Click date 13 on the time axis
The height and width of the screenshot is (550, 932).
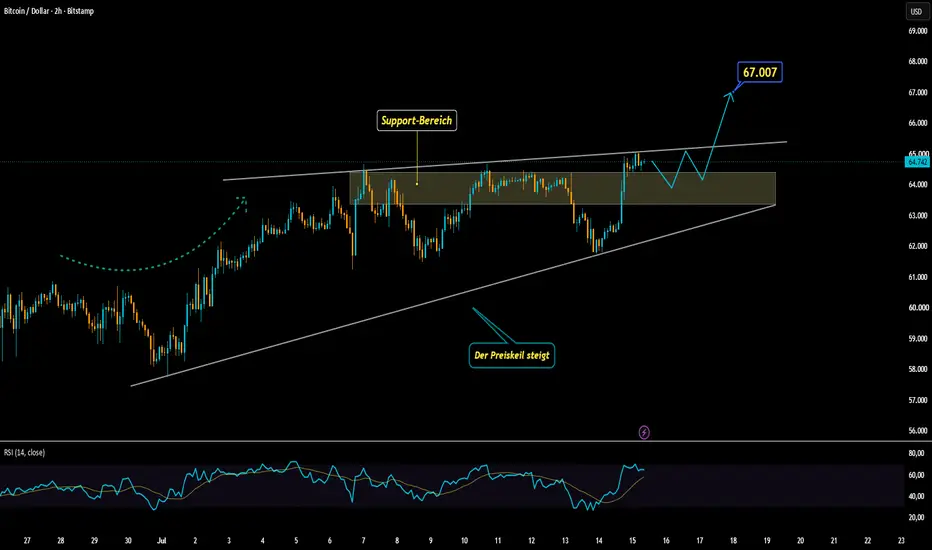(x=565, y=540)
